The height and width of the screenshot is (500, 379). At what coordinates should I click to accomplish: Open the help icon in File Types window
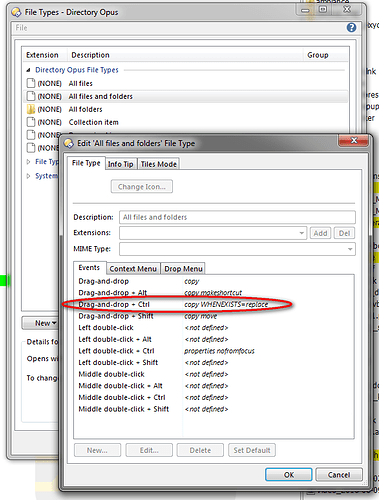tap(351, 27)
